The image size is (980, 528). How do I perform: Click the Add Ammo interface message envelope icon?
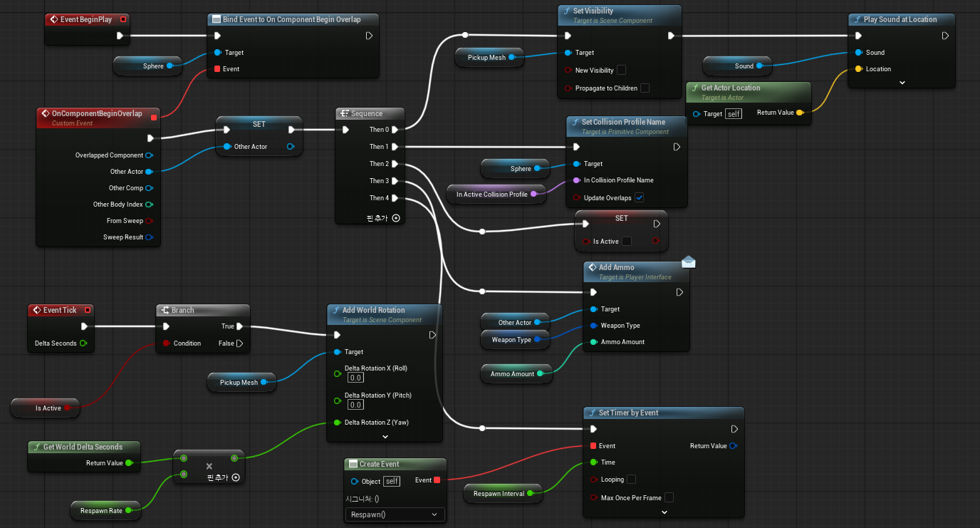pos(688,262)
